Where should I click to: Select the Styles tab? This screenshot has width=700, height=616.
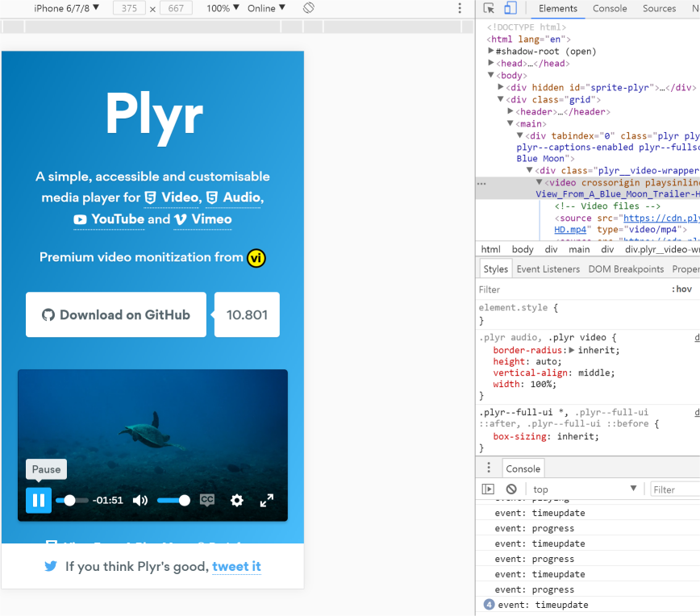tap(495, 269)
